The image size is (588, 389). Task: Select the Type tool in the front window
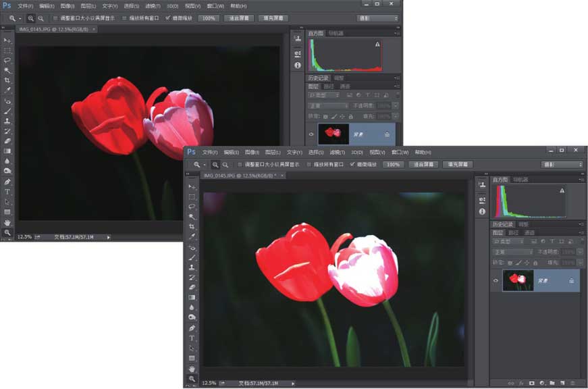point(192,338)
